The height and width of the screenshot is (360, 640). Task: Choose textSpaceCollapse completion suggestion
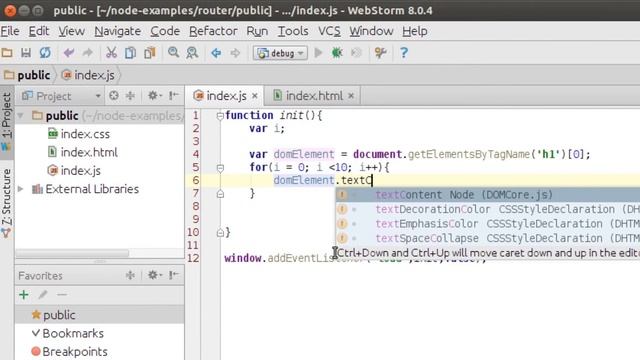pyautogui.click(x=488, y=238)
